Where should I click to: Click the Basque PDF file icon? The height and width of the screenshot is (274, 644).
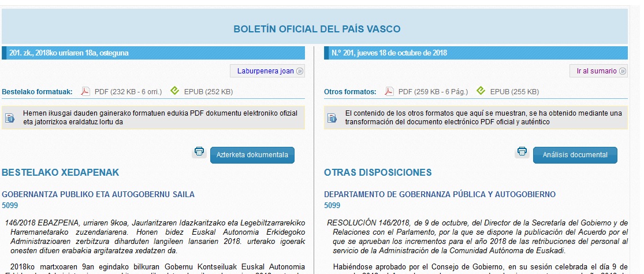click(85, 91)
